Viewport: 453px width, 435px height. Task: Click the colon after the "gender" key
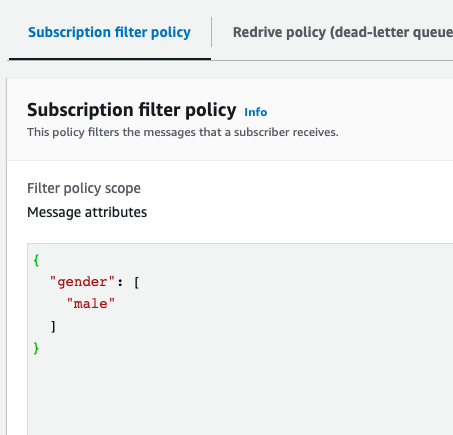click(x=120, y=283)
